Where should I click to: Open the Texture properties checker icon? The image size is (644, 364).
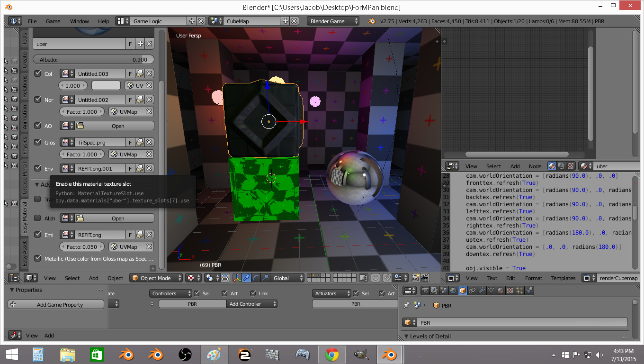pos(510,291)
